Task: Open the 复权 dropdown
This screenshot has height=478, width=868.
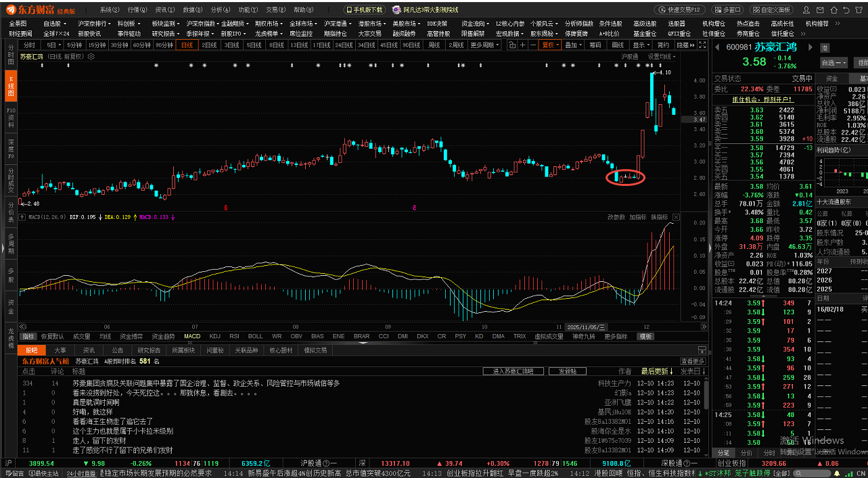Action: coord(550,45)
